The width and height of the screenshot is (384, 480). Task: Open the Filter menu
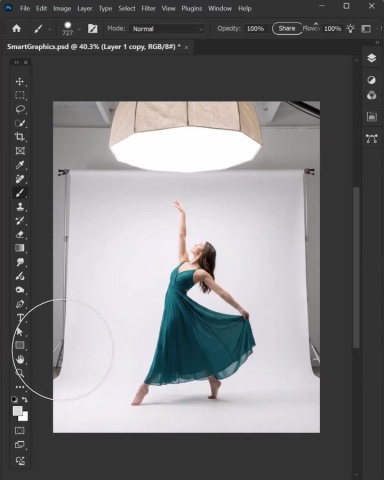pyautogui.click(x=148, y=8)
